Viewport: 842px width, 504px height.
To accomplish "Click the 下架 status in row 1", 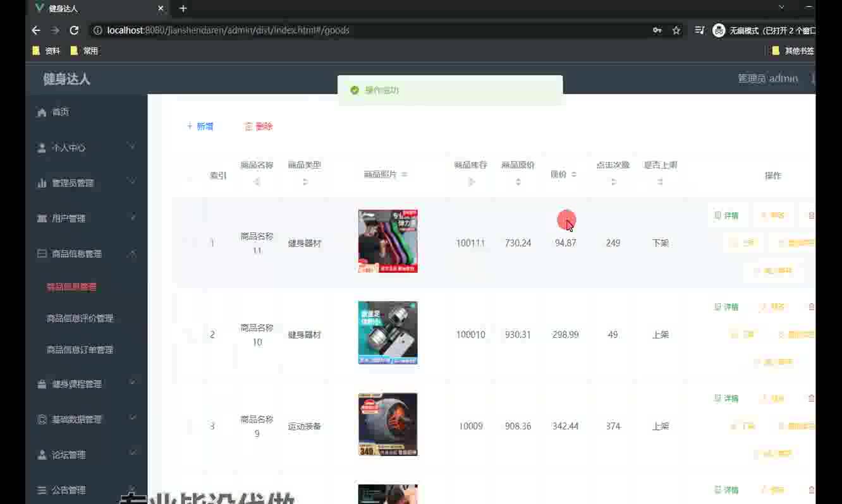I will pos(661,243).
